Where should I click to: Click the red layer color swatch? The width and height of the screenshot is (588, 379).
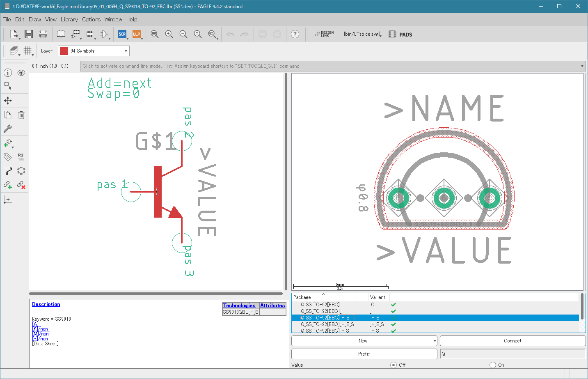pos(64,51)
